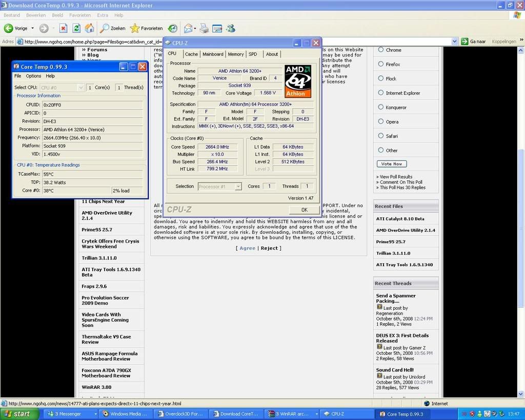Expand the address bar URL dropdown
The width and height of the screenshot is (525, 420).
tap(454, 42)
